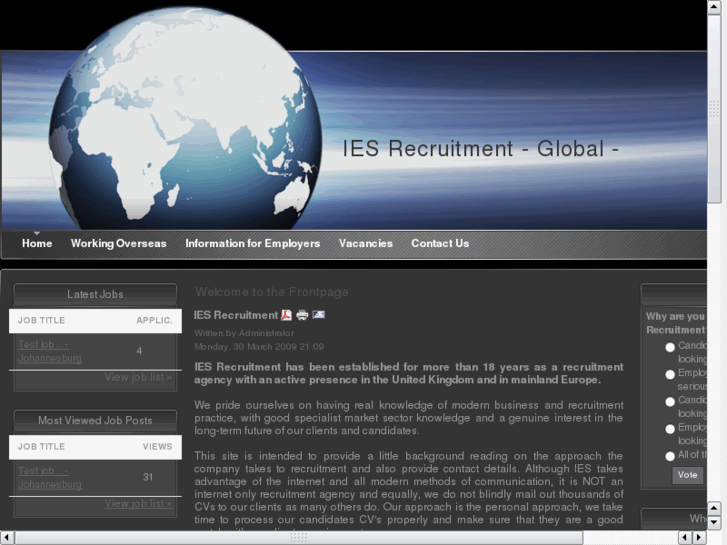
Task: Click the second up arrow near scrollbar bottom
Action: (714, 508)
